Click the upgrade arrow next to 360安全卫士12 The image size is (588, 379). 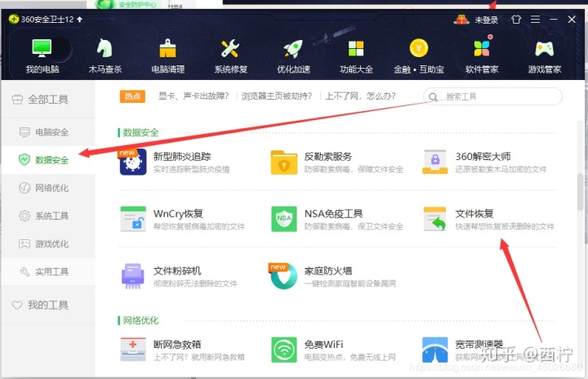pyautogui.click(x=79, y=19)
